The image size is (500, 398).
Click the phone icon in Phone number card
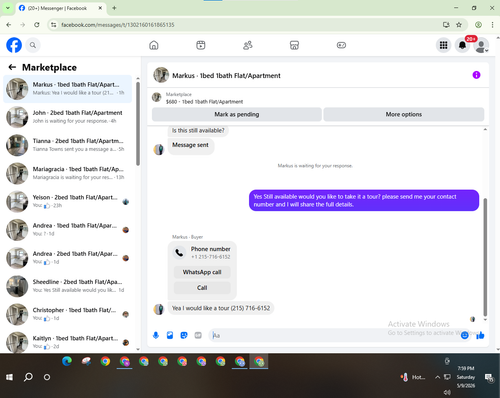[x=179, y=253]
